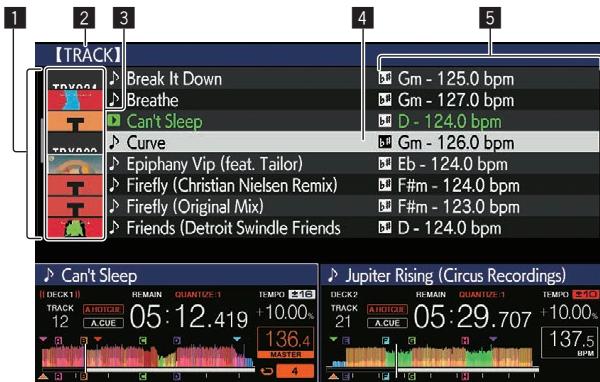Screen dimensions: 600x382
Task: Toggle the orange MASTER indicator on Deck 1
Action: click(x=285, y=354)
